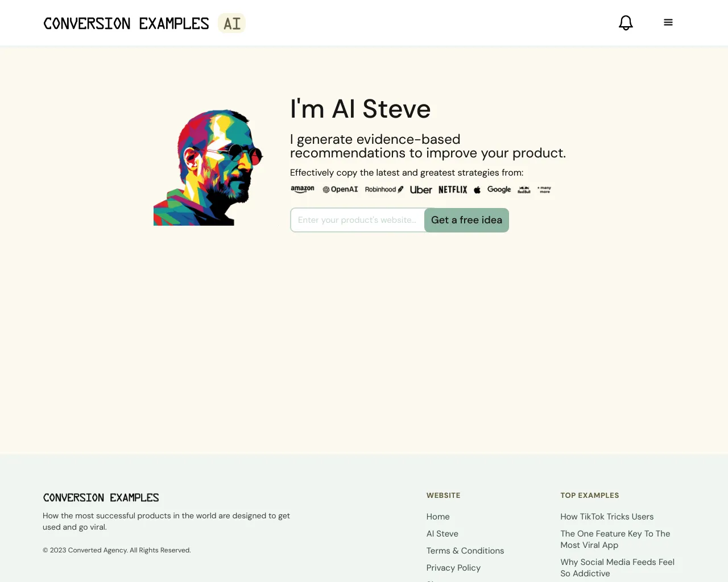The height and width of the screenshot is (582, 728).
Task: Open the Home footer link
Action: [x=438, y=516]
